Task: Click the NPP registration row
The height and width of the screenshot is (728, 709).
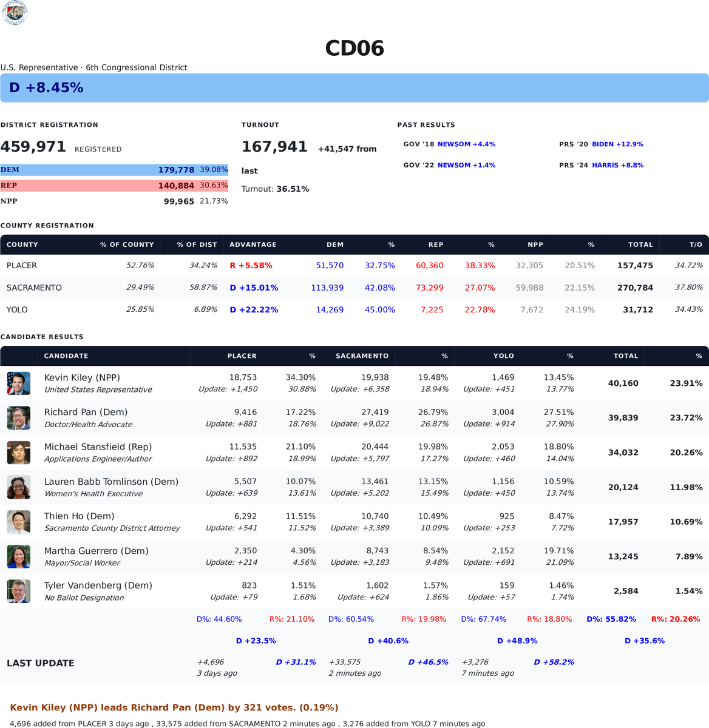Action: 114,201
